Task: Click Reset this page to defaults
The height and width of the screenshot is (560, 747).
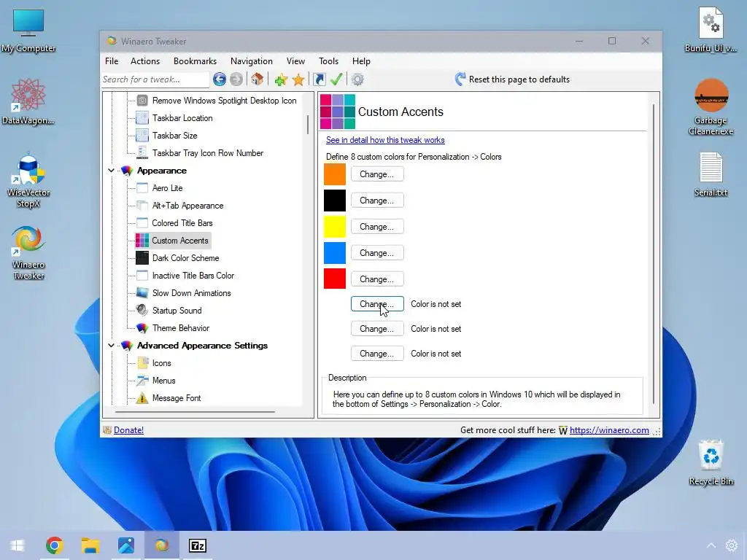Action: 512,79
